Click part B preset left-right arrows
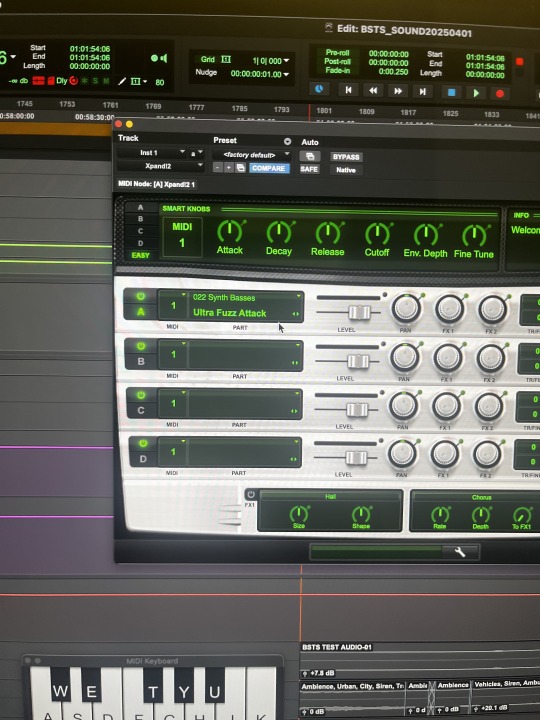 [295, 363]
